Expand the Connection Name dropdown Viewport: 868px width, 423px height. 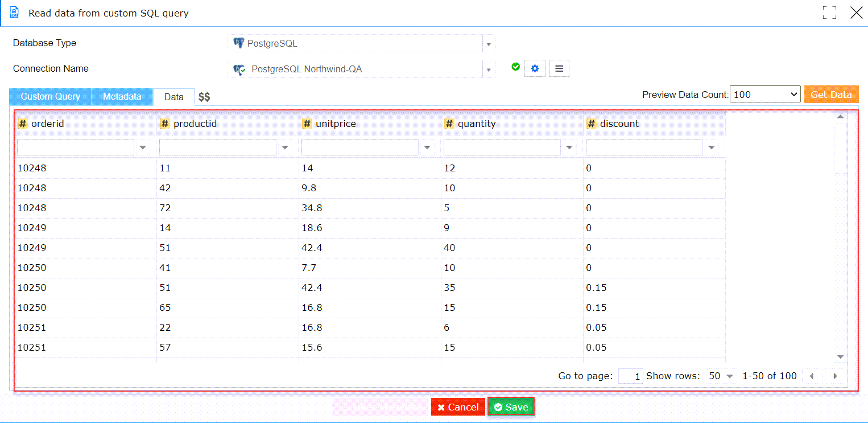(489, 70)
